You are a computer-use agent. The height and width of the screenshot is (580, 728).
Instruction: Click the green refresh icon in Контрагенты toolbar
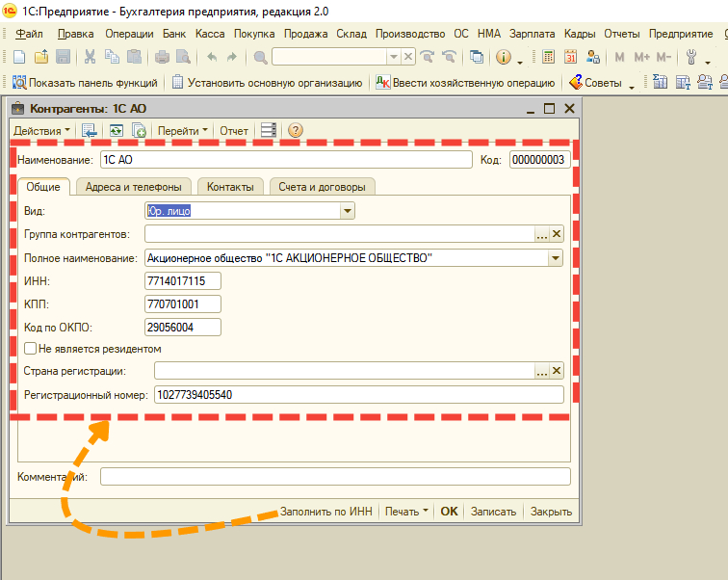click(x=117, y=130)
